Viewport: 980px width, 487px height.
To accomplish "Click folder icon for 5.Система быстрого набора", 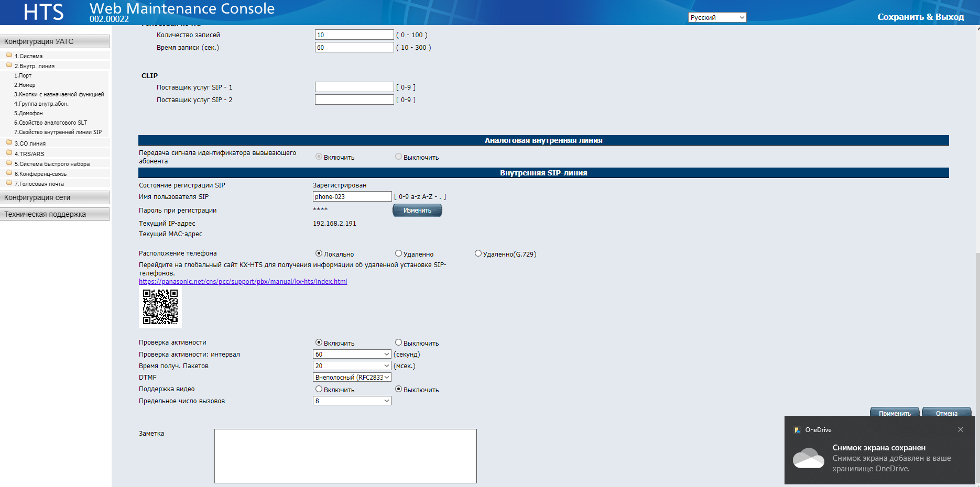I will (9, 163).
